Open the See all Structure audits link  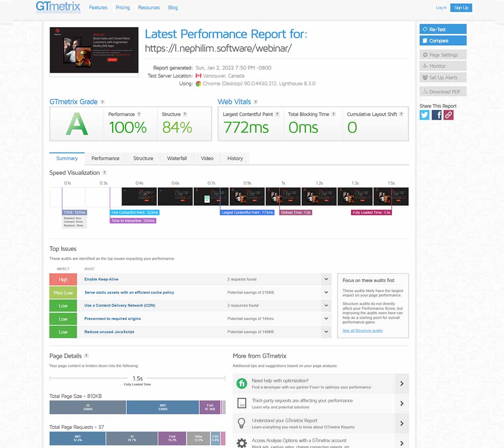coord(362,330)
